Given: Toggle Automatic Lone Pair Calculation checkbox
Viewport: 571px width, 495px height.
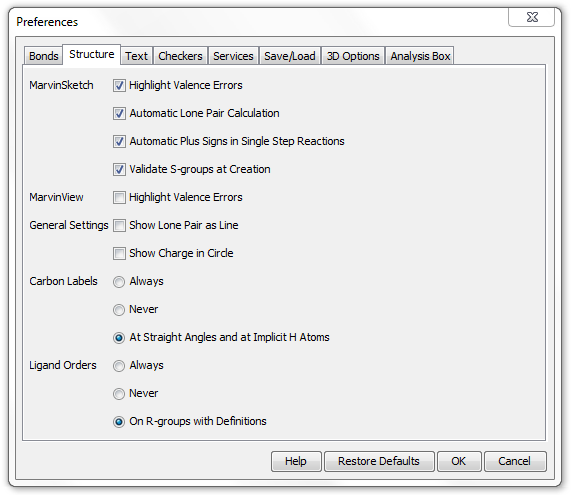Looking at the screenshot, I should pos(119,114).
